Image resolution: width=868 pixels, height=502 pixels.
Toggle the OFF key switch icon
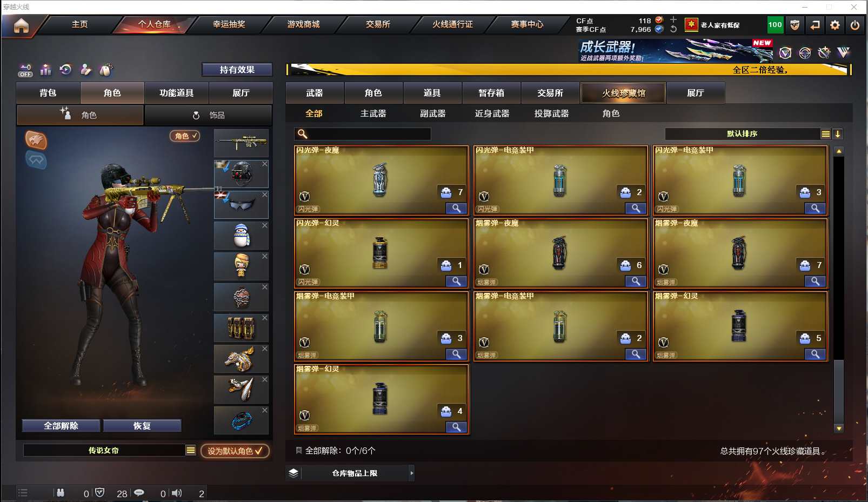pyautogui.click(x=25, y=70)
